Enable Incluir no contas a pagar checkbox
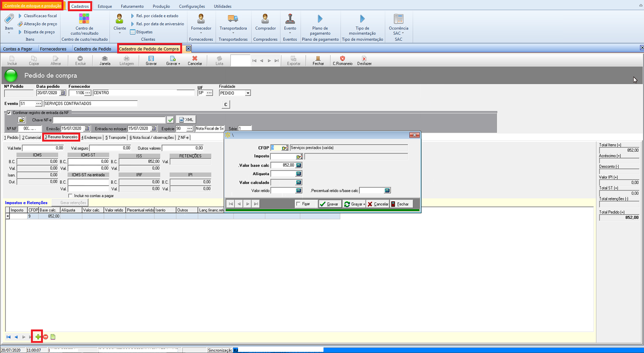 (70, 196)
